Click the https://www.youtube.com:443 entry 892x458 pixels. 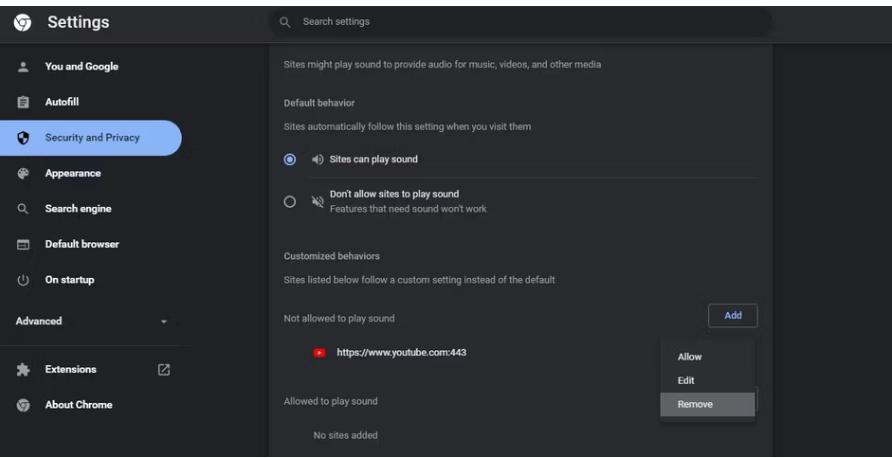(402, 353)
